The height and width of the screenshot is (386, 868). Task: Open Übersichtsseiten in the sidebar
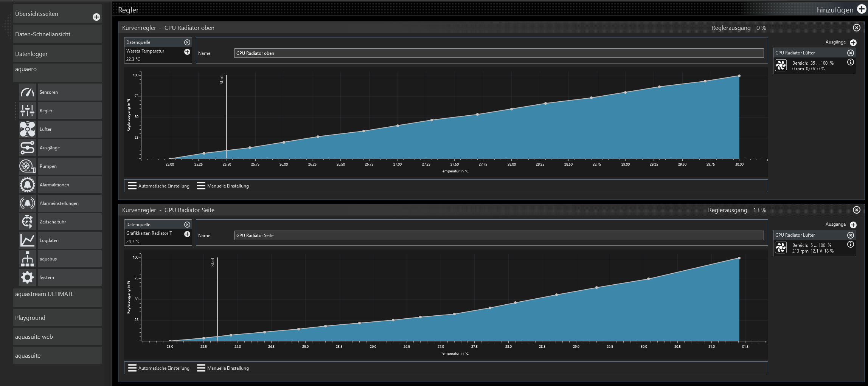[x=57, y=14]
